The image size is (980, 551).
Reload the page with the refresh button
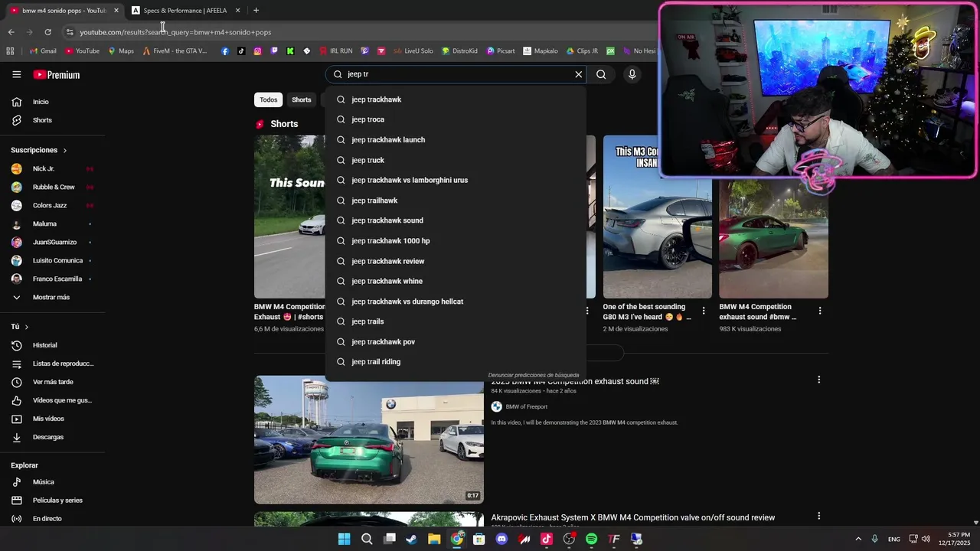point(47,32)
